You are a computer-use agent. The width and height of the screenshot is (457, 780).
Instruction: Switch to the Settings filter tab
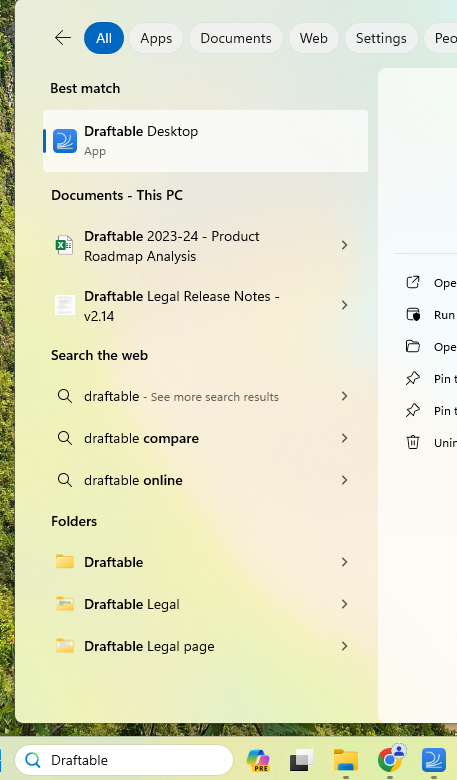click(381, 38)
